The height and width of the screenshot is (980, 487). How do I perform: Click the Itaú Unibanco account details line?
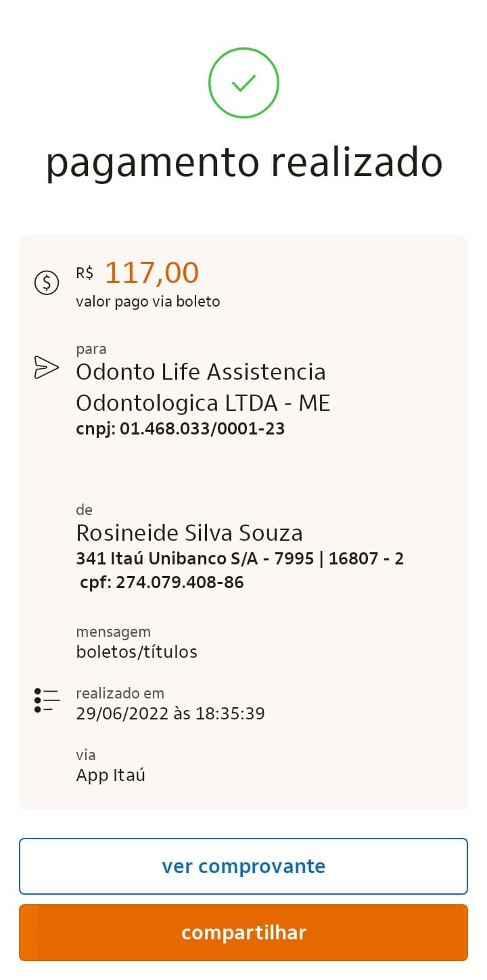[239, 558]
